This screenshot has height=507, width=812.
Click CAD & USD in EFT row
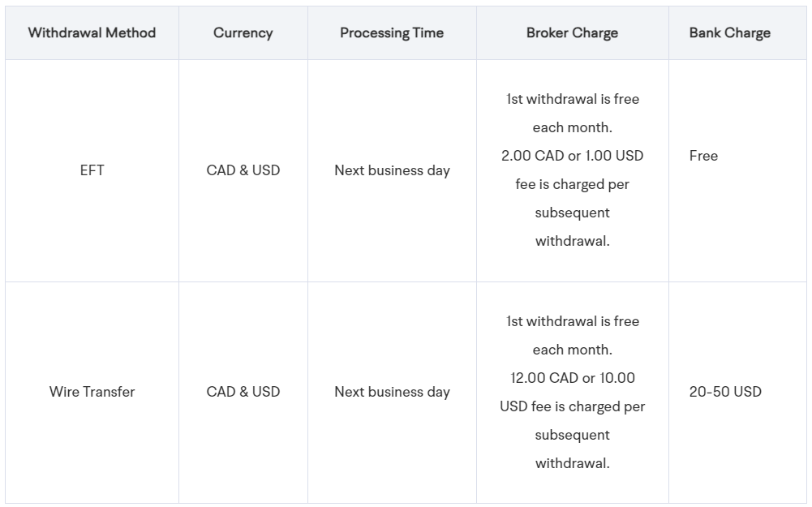tap(243, 170)
